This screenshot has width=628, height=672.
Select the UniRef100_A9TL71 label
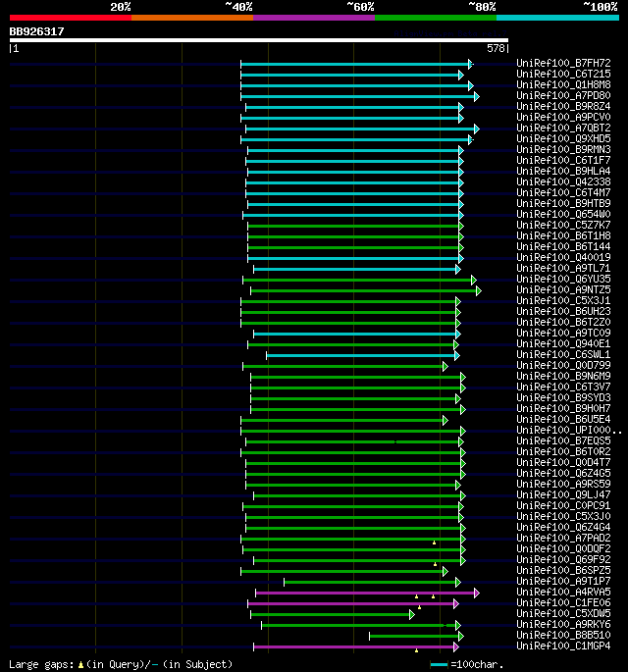pyautogui.click(x=563, y=268)
